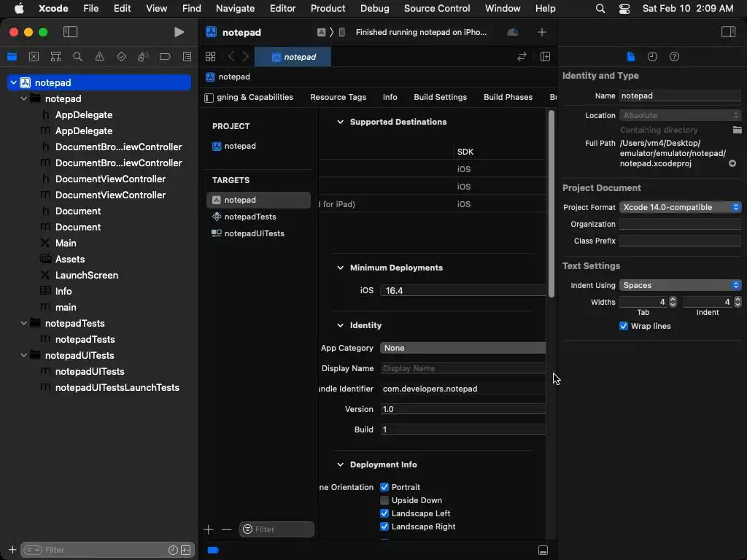Enable the Upside Down orientation

pyautogui.click(x=384, y=500)
